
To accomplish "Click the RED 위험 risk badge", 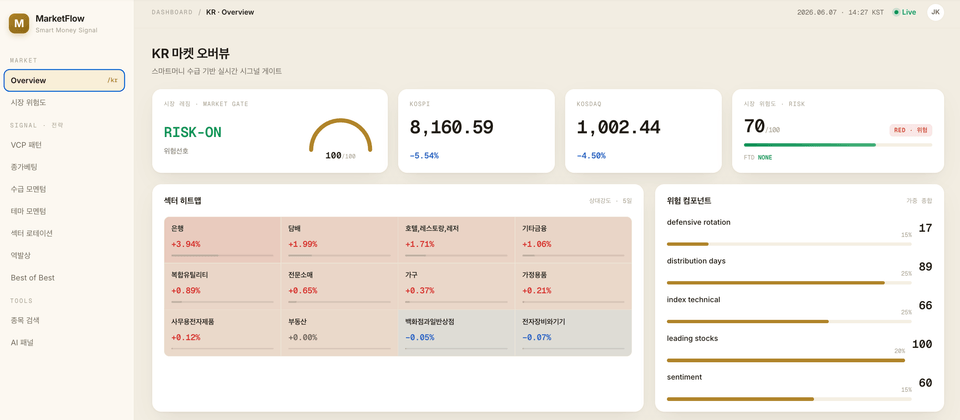I will pyautogui.click(x=910, y=130).
